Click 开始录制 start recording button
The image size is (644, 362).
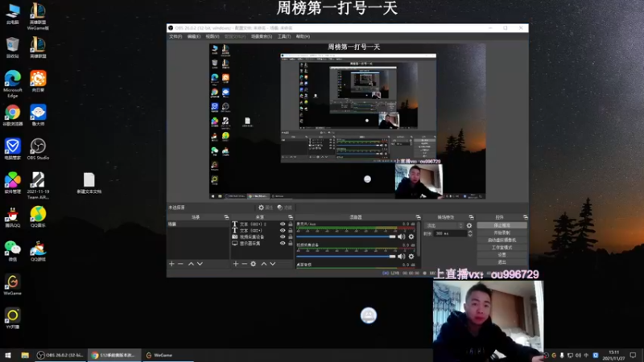[502, 232]
